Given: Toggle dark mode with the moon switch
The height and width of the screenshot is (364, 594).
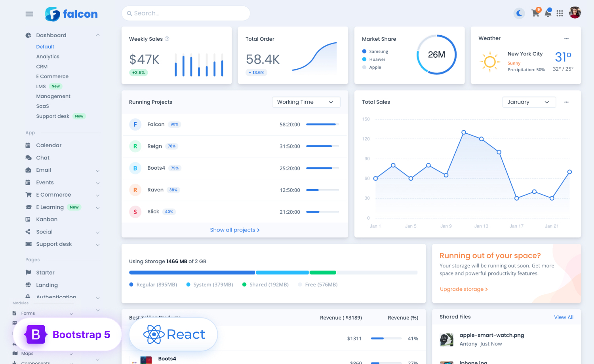Looking at the screenshot, I should [519, 13].
